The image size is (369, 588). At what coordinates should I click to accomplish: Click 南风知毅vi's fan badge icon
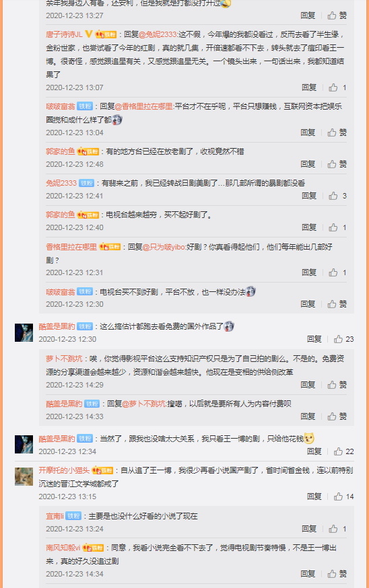click(93, 548)
